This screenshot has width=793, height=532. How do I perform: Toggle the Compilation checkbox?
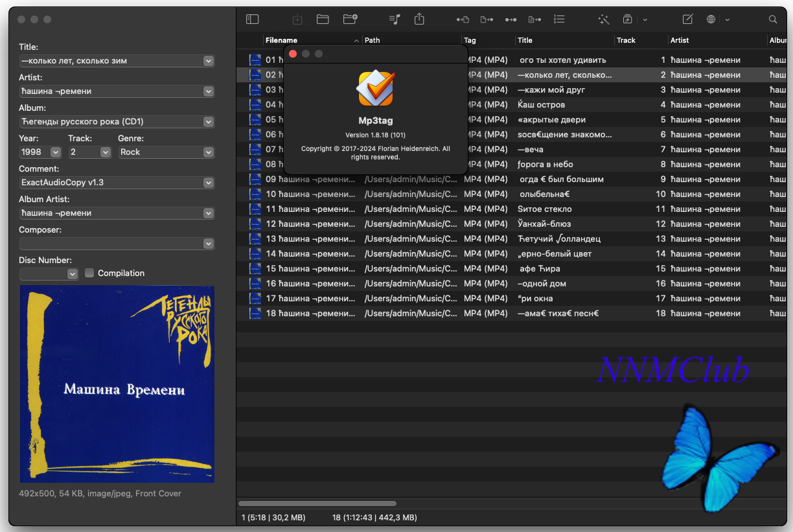coord(89,273)
